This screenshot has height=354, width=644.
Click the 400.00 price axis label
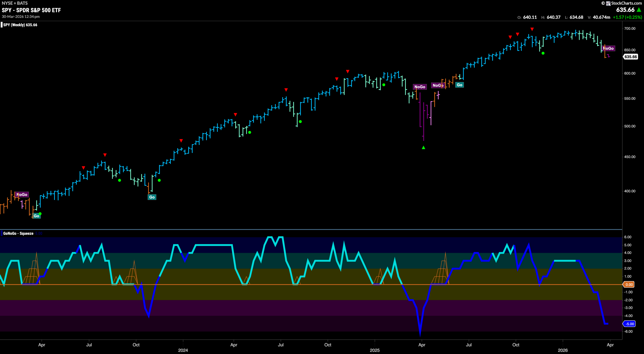pos(630,191)
